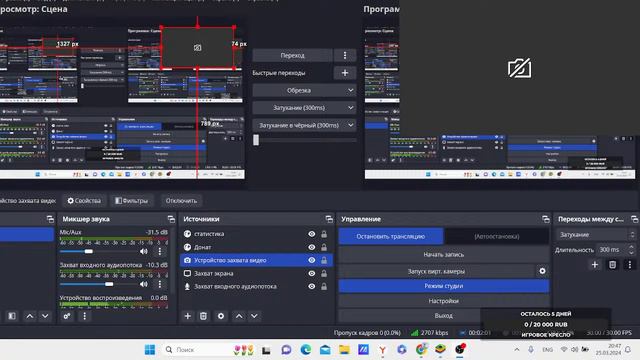The width and height of the screenshot is (640, 360).
Task: Remove scene transition with trash icon
Action: [612, 265]
